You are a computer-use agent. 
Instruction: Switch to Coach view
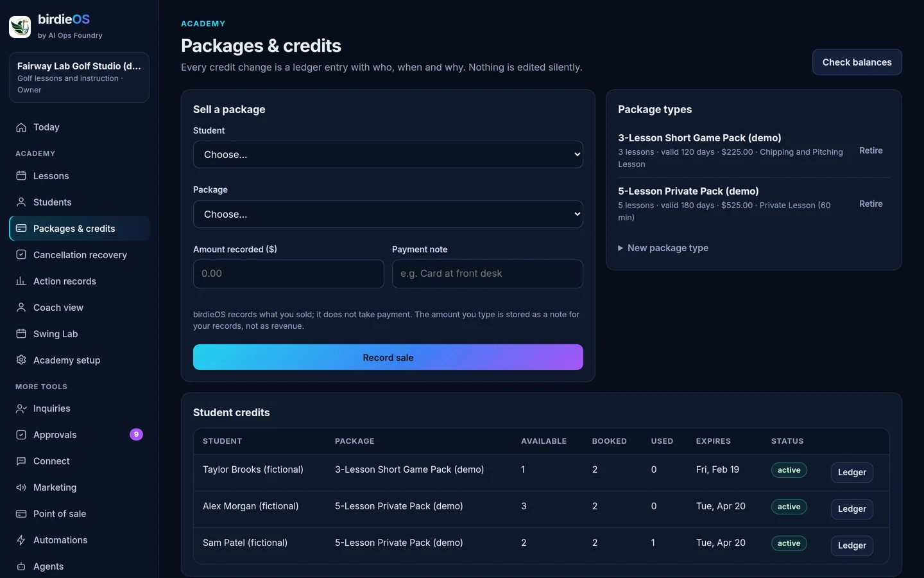79,308
